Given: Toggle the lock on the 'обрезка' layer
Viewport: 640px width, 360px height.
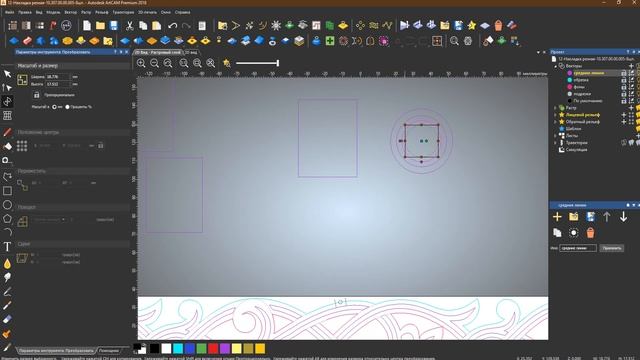Looking at the screenshot, I should [624, 80].
